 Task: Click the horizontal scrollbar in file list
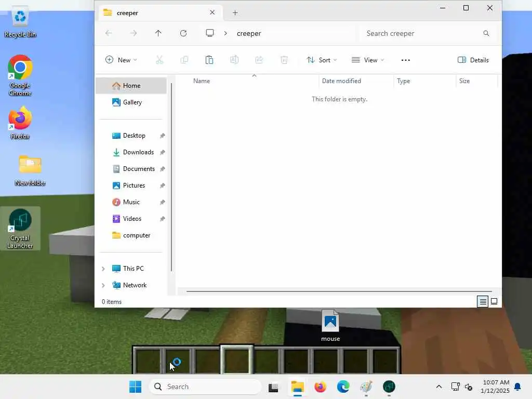(339, 291)
